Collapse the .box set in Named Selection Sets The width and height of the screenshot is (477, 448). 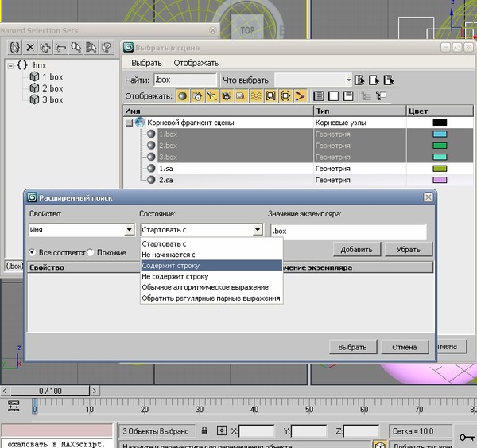[10, 66]
